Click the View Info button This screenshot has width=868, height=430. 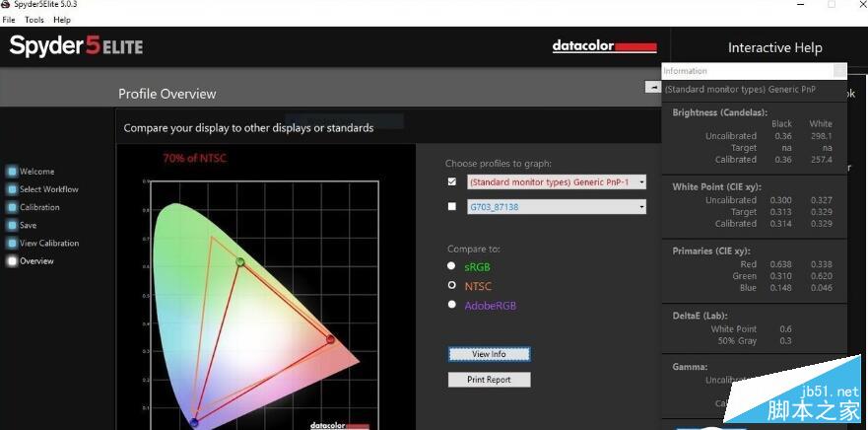point(490,354)
